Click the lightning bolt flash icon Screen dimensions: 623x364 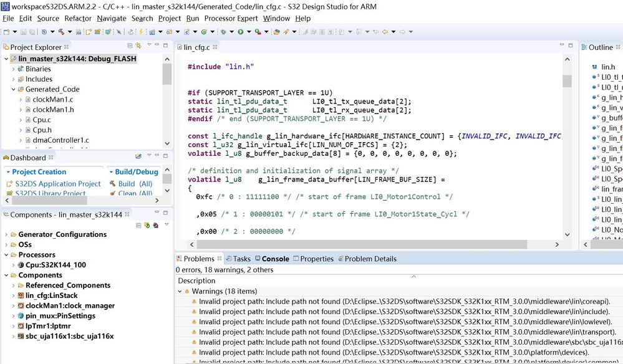(141, 32)
